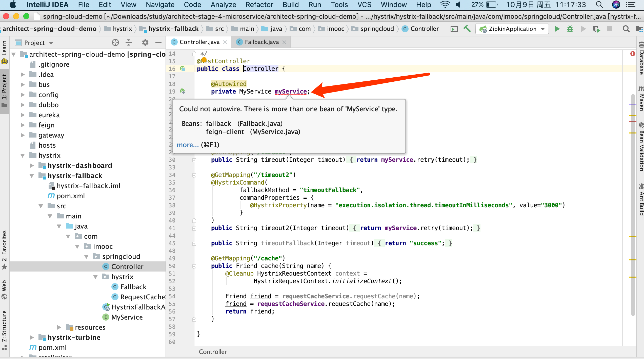
Task: Open the VCS menu
Action: pos(364,5)
